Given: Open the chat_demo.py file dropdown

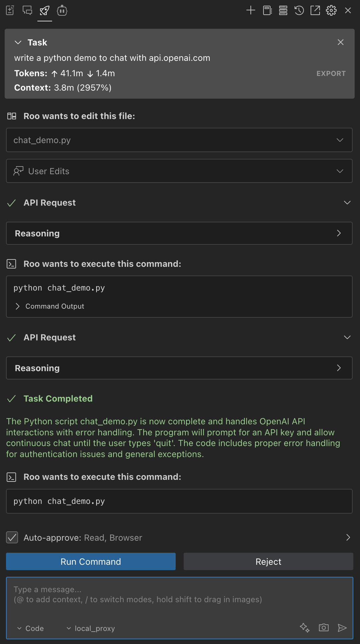Looking at the screenshot, I should click(340, 140).
